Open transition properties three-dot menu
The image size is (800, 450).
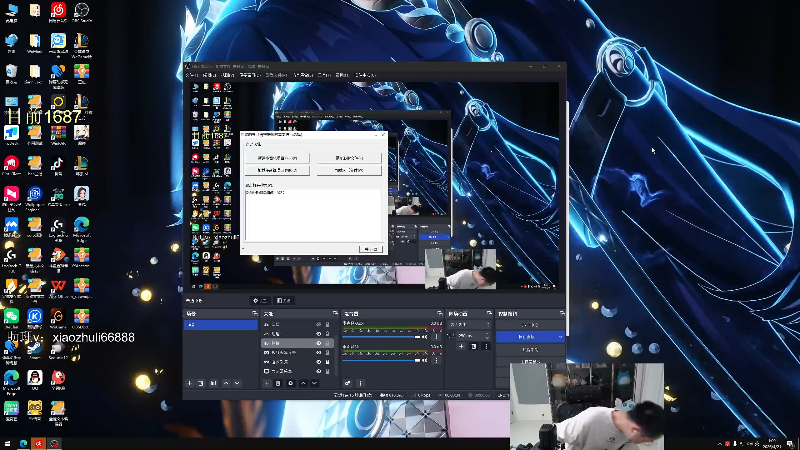tap(486, 346)
